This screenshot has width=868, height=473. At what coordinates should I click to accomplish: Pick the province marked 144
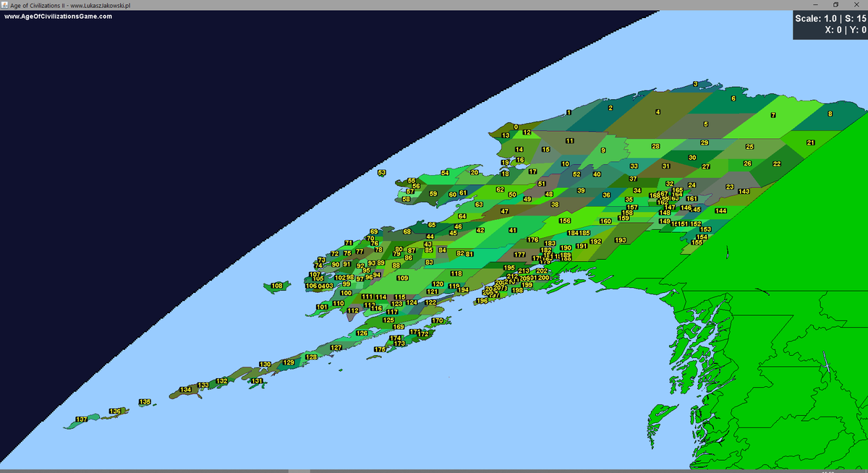click(720, 211)
